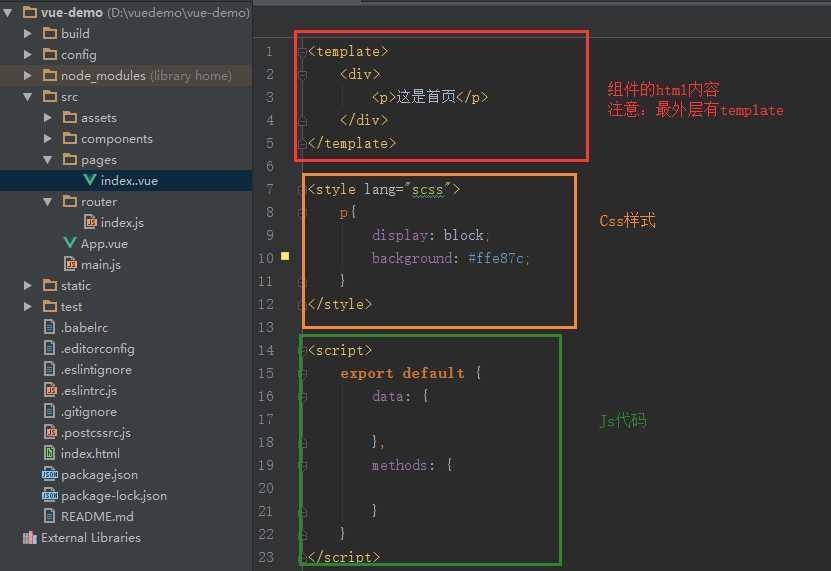Viewport: 831px width, 571px height.
Task: Click the External Libraries icon
Action: [30, 538]
